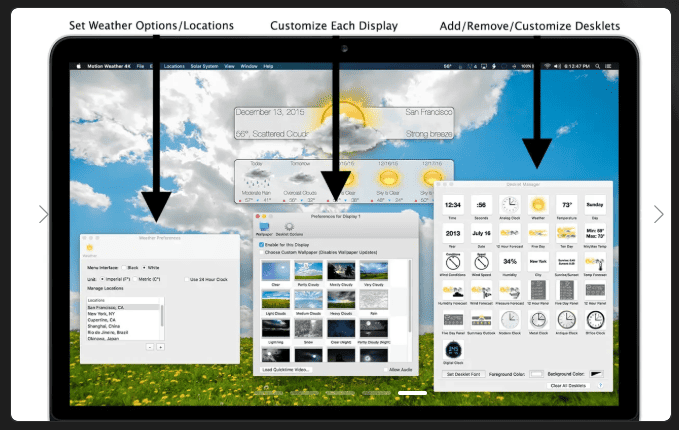Check Choose Custom Wallpaper option
Viewport: 679px width, 430px height.
pos(261,252)
